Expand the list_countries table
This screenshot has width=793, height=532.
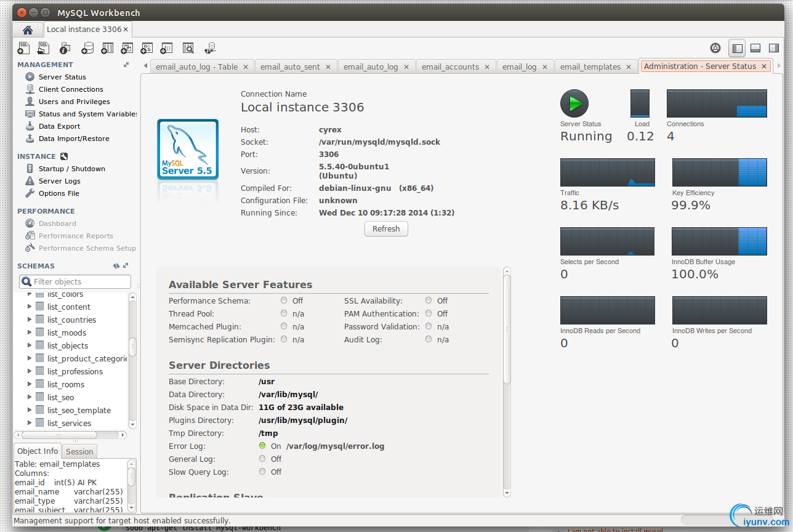click(x=29, y=320)
